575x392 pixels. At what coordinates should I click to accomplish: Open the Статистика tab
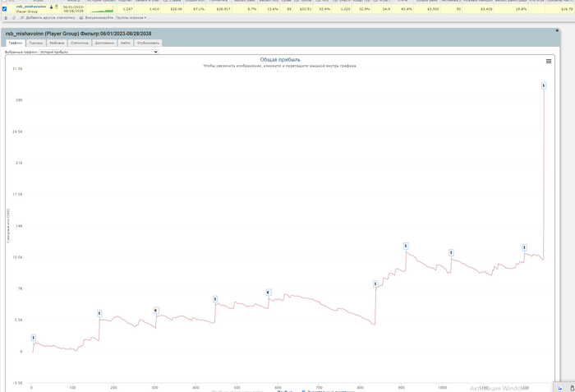[x=80, y=43]
